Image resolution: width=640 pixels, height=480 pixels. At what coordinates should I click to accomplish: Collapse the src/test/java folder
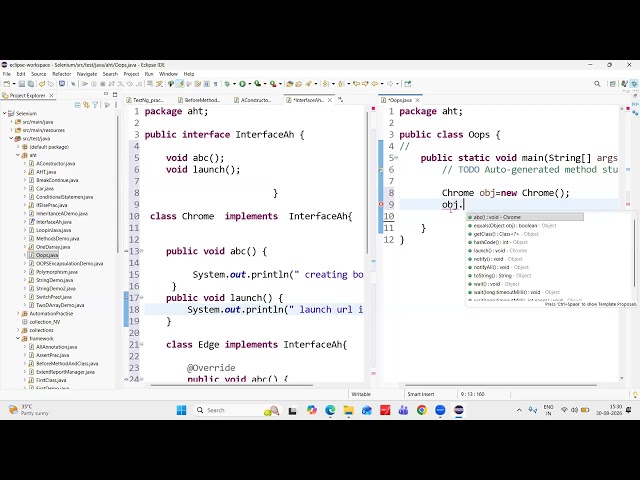11,138
